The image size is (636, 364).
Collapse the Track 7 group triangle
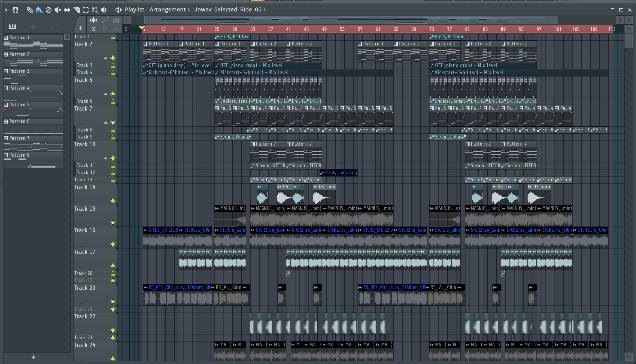[x=106, y=122]
